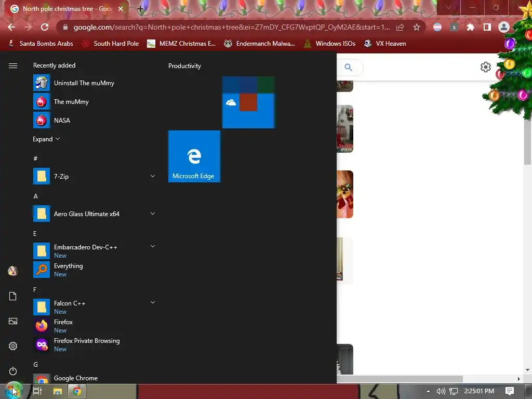Click the user account avatar in Start sidebar
Screen dimensions: 532x399
(12, 271)
